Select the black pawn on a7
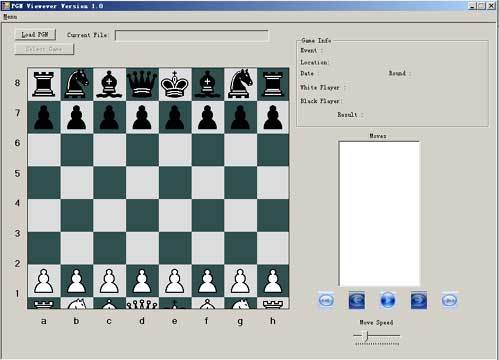Image resolution: width=499 pixels, height=360 pixels. tap(44, 117)
